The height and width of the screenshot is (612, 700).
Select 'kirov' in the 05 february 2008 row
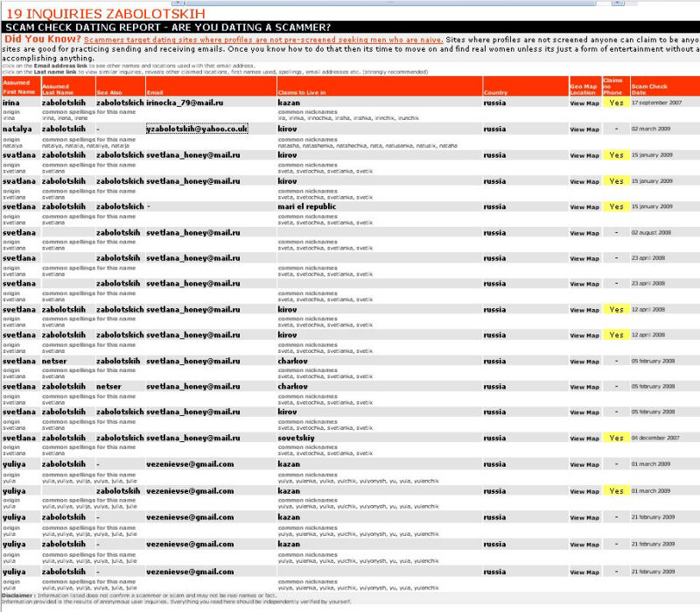[287, 412]
